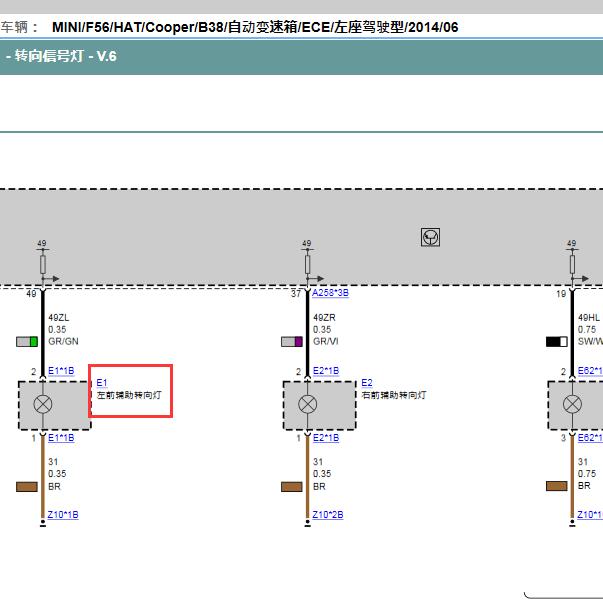Select the GR/VI wire color text
Screen dimensions: 603x604
click(x=326, y=341)
